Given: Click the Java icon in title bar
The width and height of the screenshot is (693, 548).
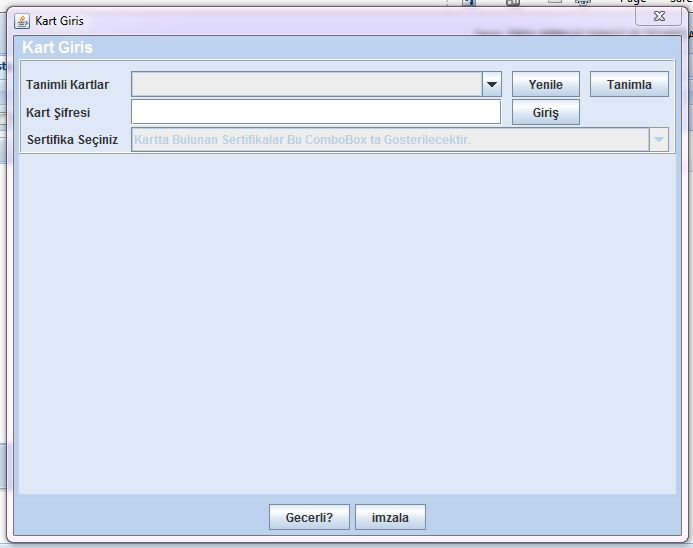Looking at the screenshot, I should tap(22, 21).
